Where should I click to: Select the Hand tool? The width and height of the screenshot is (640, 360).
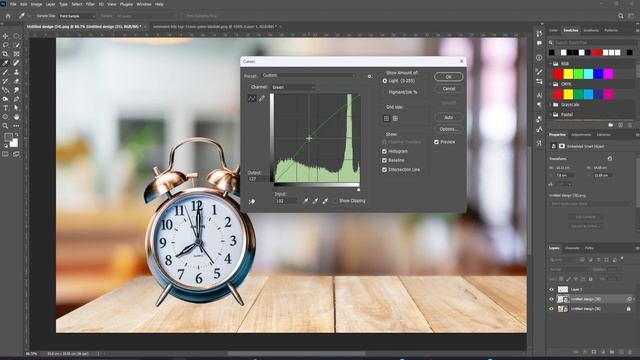click(x=16, y=117)
